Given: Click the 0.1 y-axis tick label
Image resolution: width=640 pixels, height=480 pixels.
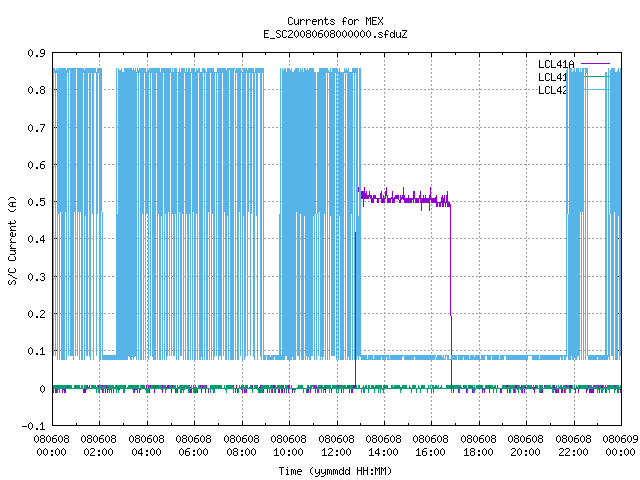Looking at the screenshot, I should [x=37, y=351].
